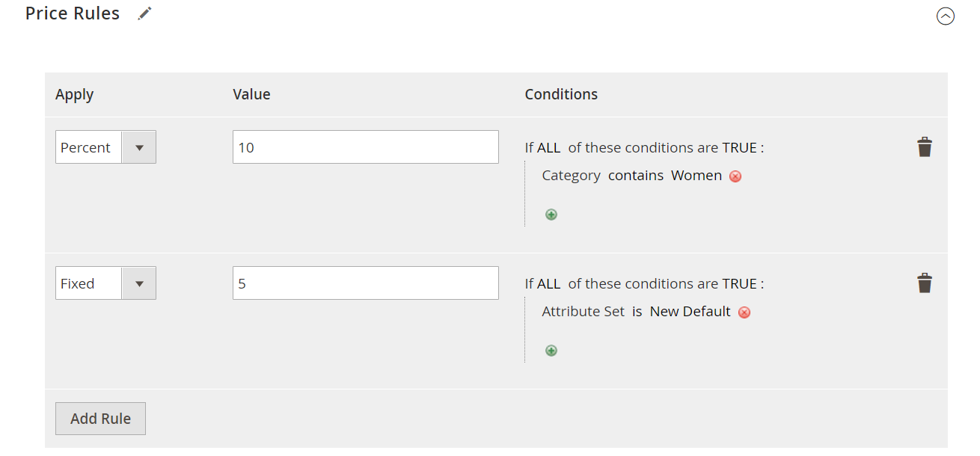Edit the New Default attribute set value

pos(690,312)
